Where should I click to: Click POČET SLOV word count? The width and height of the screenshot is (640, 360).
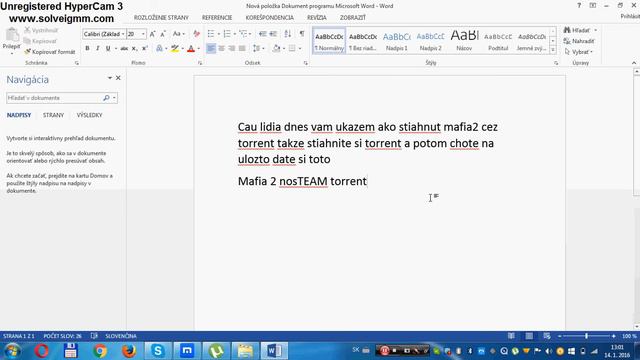(x=62, y=336)
